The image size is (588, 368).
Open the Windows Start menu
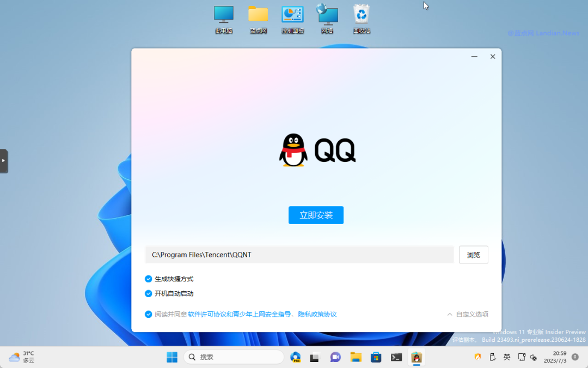171,357
